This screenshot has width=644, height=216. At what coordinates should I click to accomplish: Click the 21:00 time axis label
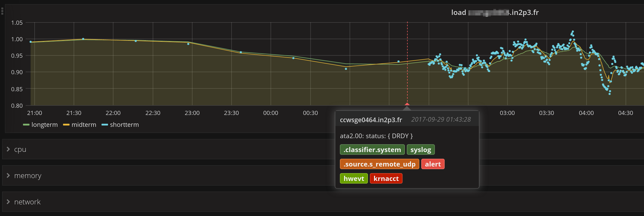click(35, 113)
